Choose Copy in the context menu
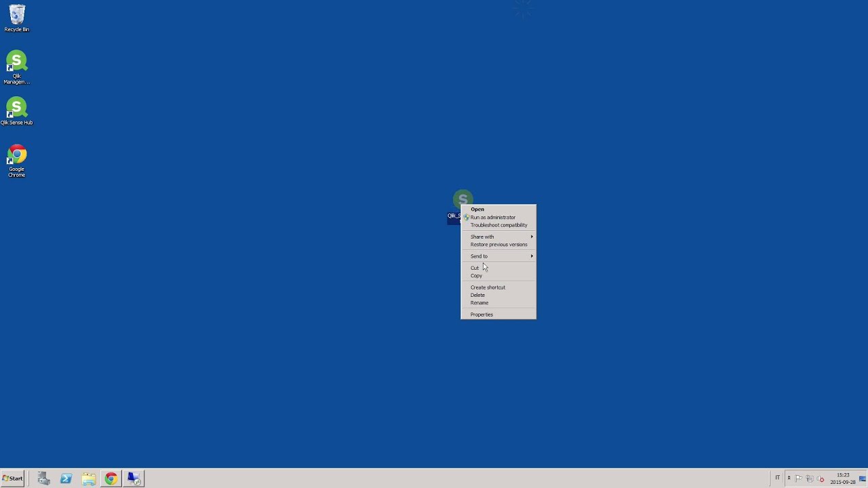 click(498, 276)
